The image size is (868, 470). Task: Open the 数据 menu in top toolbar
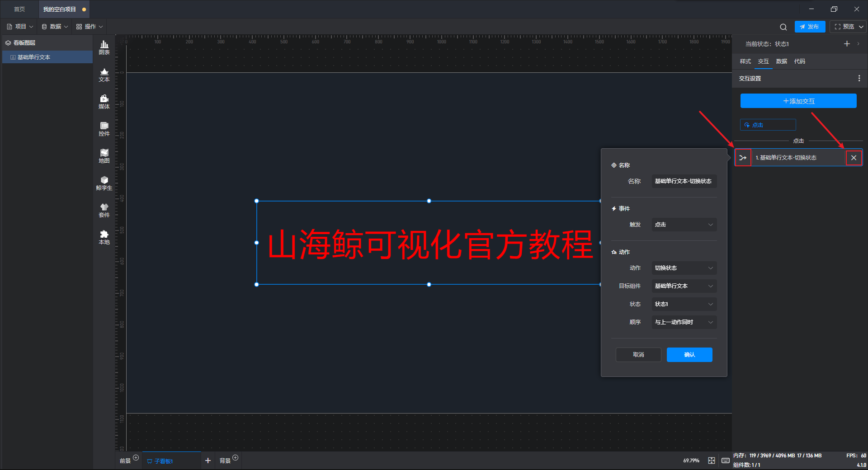pos(55,27)
